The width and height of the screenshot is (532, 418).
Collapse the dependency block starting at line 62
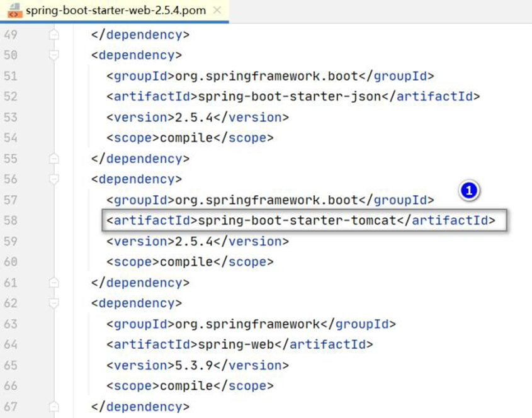pos(54,303)
